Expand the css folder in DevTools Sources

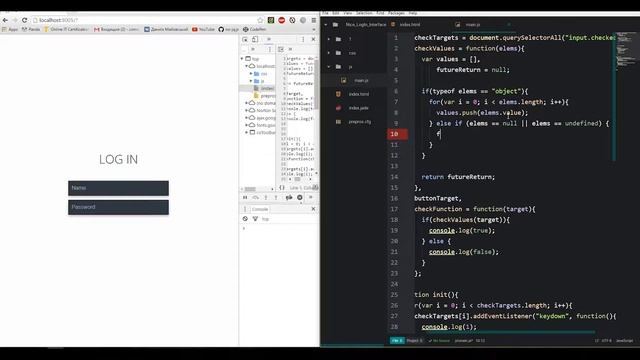251,73
